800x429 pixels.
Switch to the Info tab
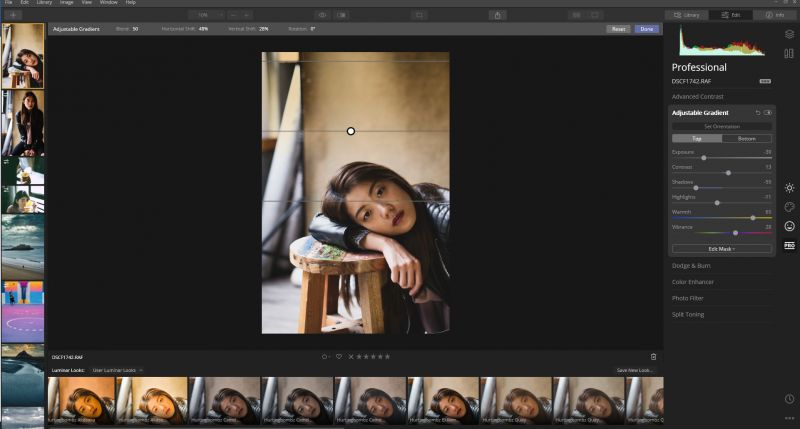tap(774, 15)
